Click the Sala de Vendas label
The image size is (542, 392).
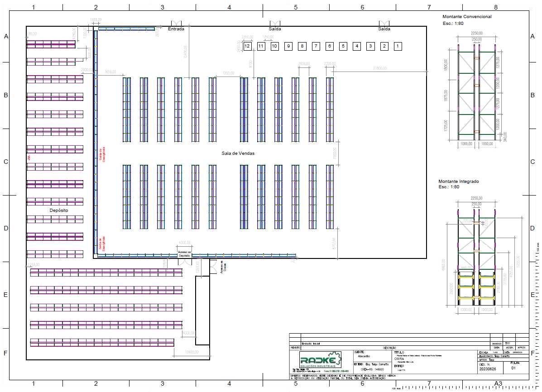238,153
